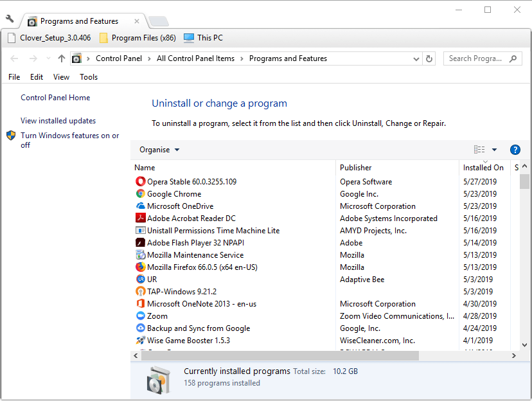Open the address bar history dropdown

[416, 59]
